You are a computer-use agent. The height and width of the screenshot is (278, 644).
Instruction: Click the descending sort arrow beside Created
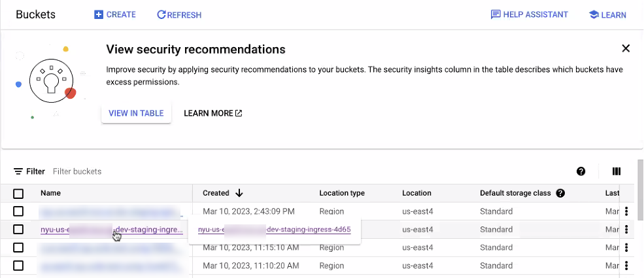point(239,193)
